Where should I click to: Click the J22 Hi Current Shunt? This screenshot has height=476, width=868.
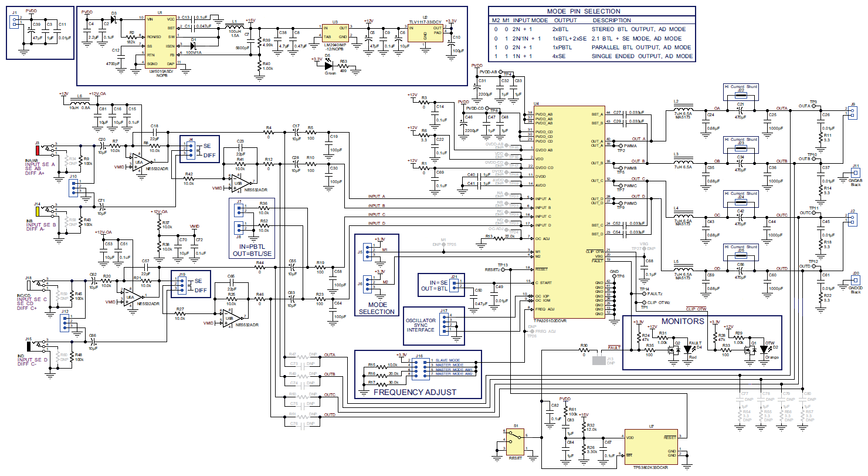741,96
